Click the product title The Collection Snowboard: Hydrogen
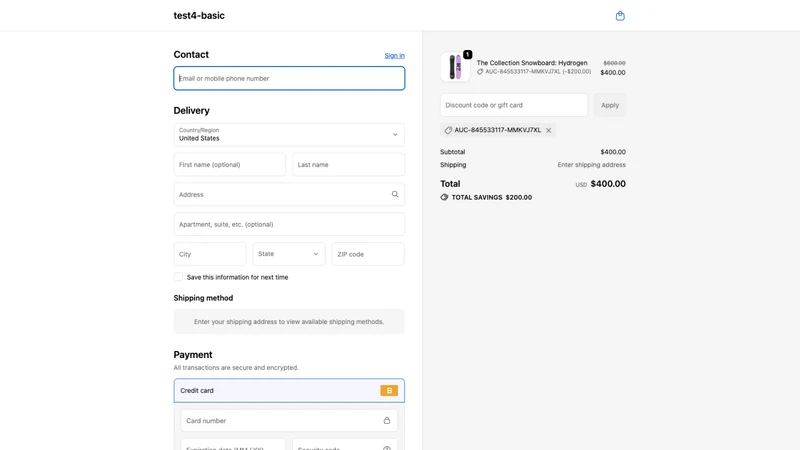Screen dimensions: 800x450 tap(532, 63)
